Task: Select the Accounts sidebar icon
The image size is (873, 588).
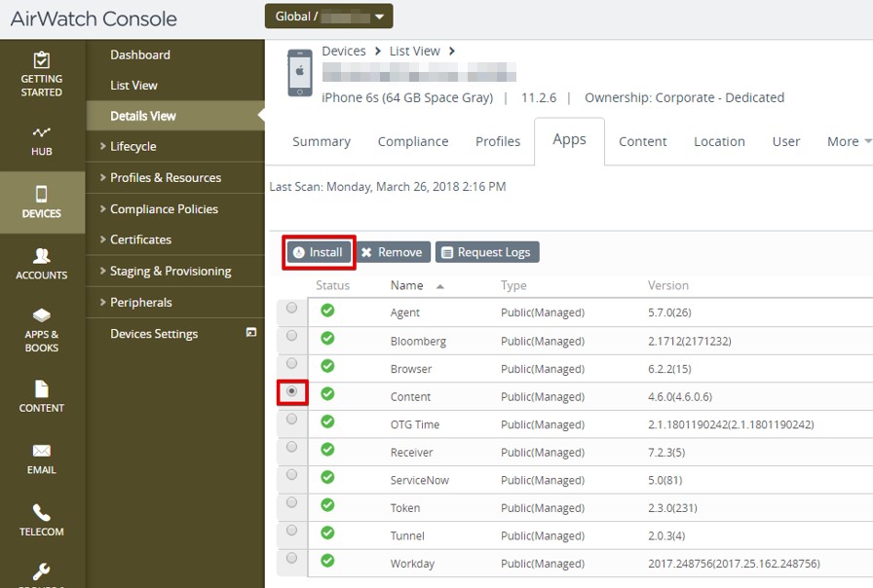Action: pyautogui.click(x=42, y=256)
